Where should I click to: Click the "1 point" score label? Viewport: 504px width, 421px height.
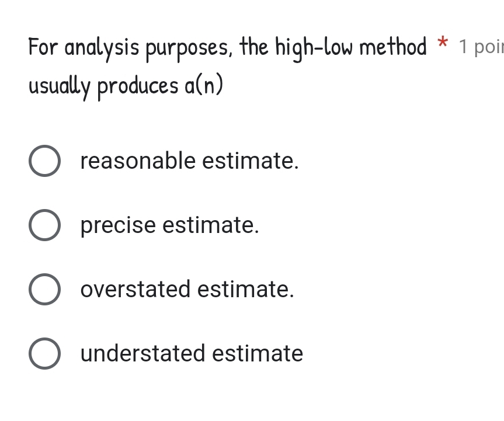[x=481, y=47]
